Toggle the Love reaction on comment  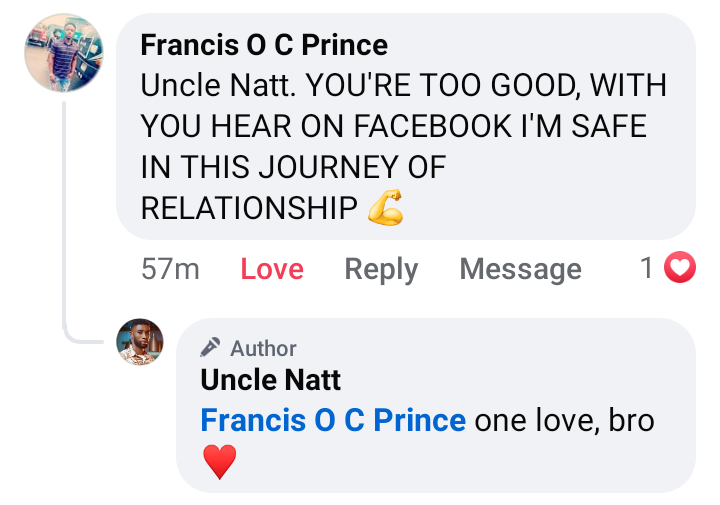272,269
